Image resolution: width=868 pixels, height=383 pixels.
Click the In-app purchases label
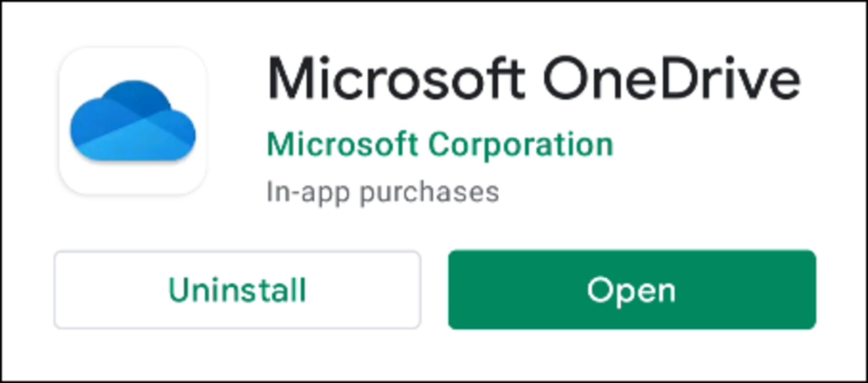click(x=383, y=192)
